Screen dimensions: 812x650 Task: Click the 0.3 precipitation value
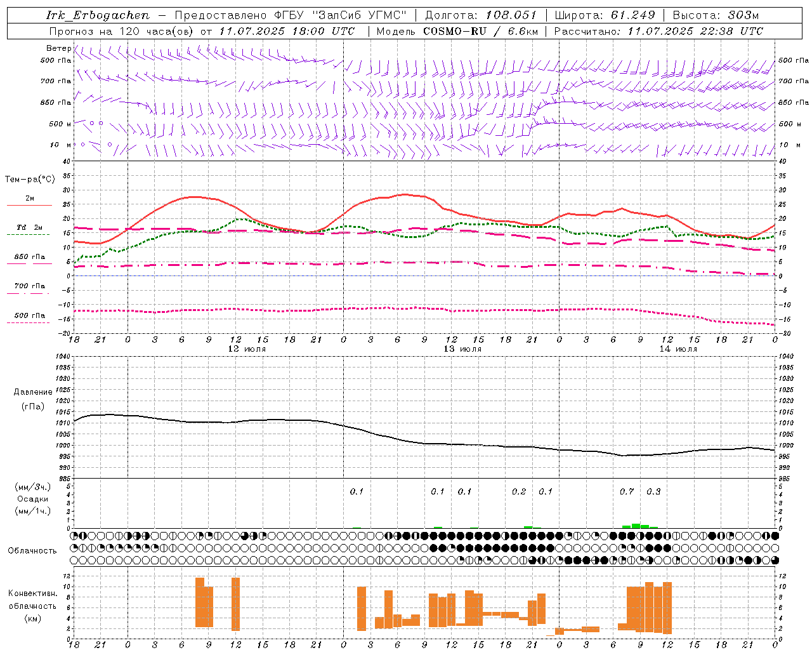click(653, 492)
